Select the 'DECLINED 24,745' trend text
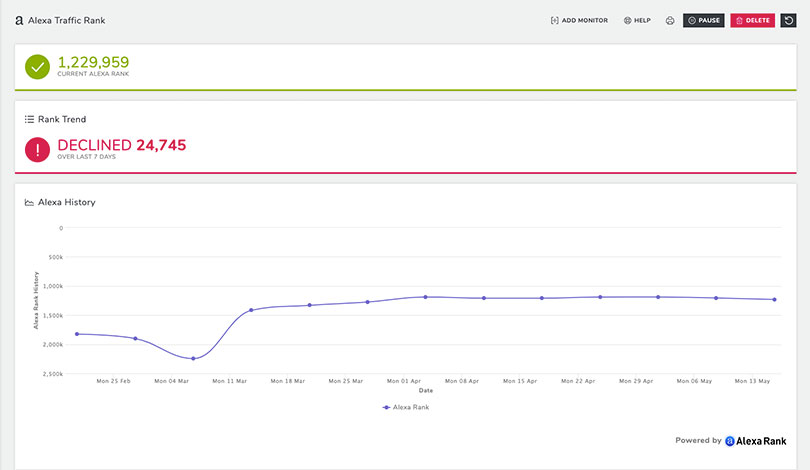Screen dimensions: 810x470 (121, 145)
